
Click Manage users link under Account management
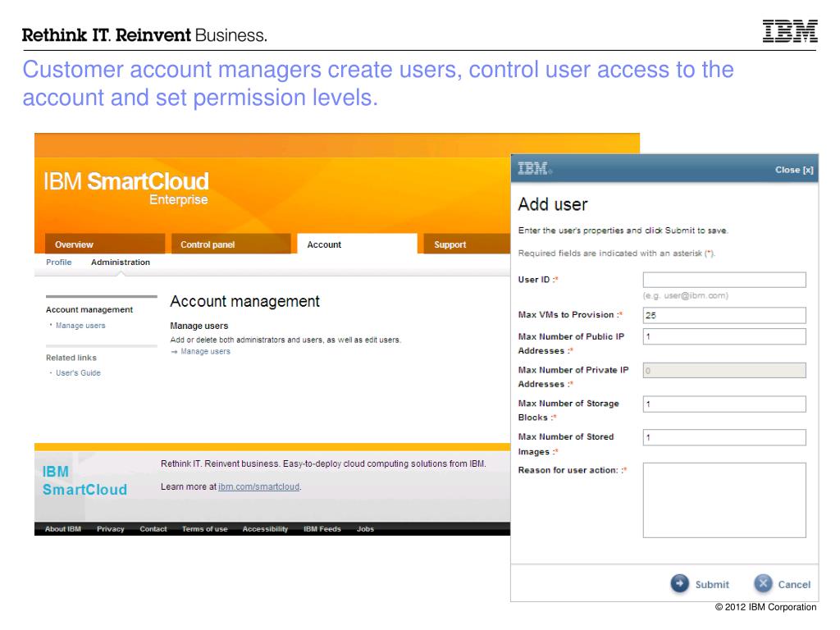point(205,351)
